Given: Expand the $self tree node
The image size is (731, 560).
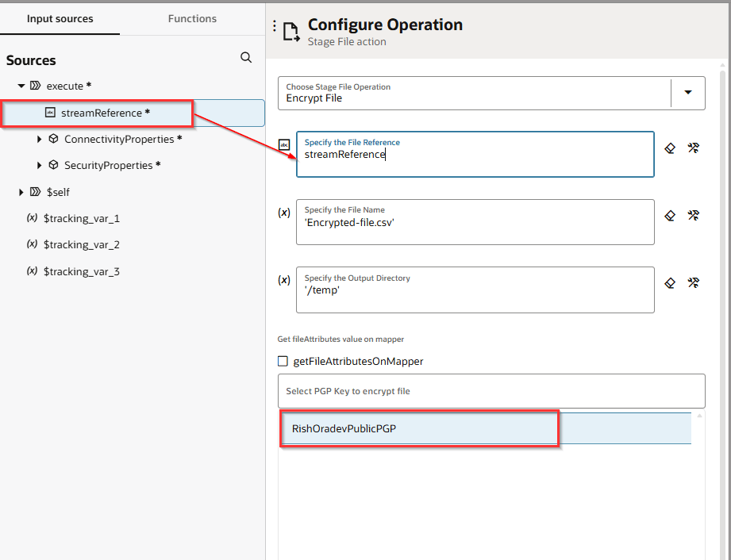Looking at the screenshot, I should click(21, 192).
